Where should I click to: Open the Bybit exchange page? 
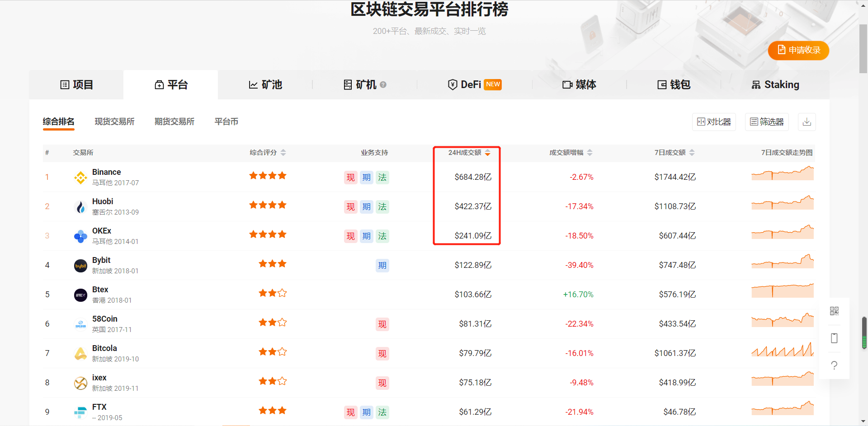pyautogui.click(x=101, y=260)
